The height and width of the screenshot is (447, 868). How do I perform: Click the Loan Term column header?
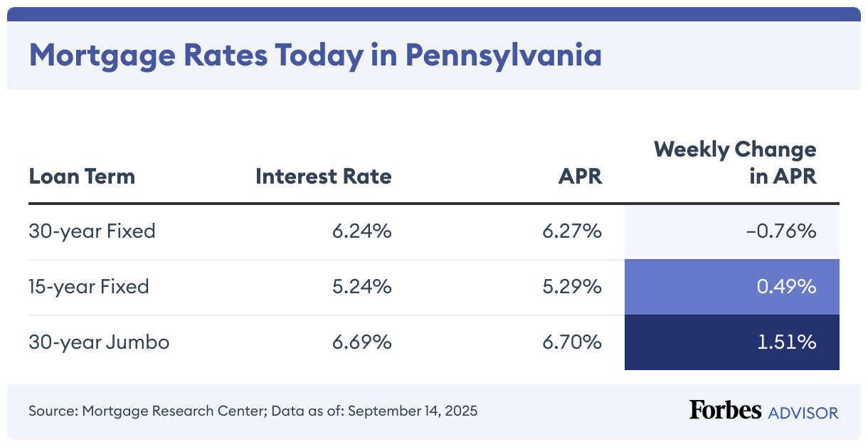(x=82, y=176)
